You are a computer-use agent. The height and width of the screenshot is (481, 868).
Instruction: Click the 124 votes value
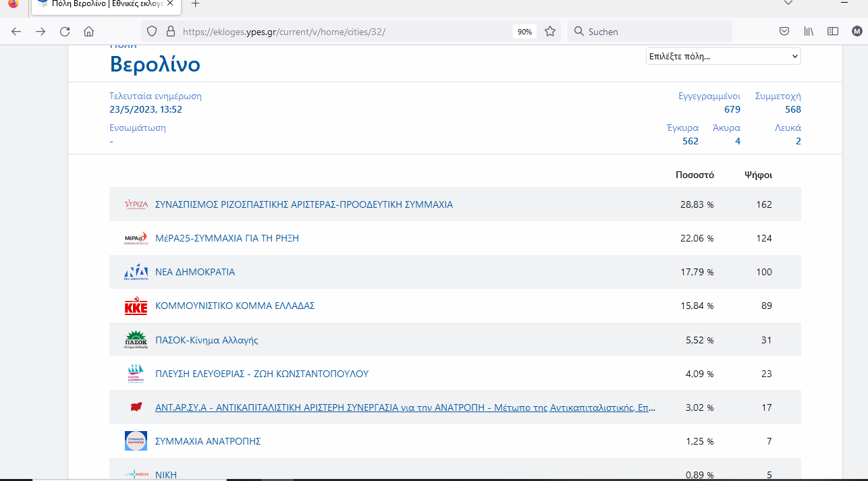click(764, 238)
